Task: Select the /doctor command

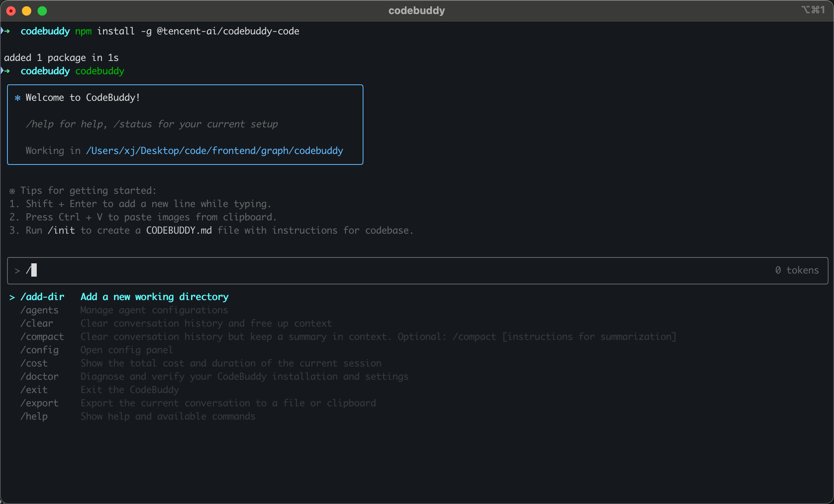Action: (39, 377)
